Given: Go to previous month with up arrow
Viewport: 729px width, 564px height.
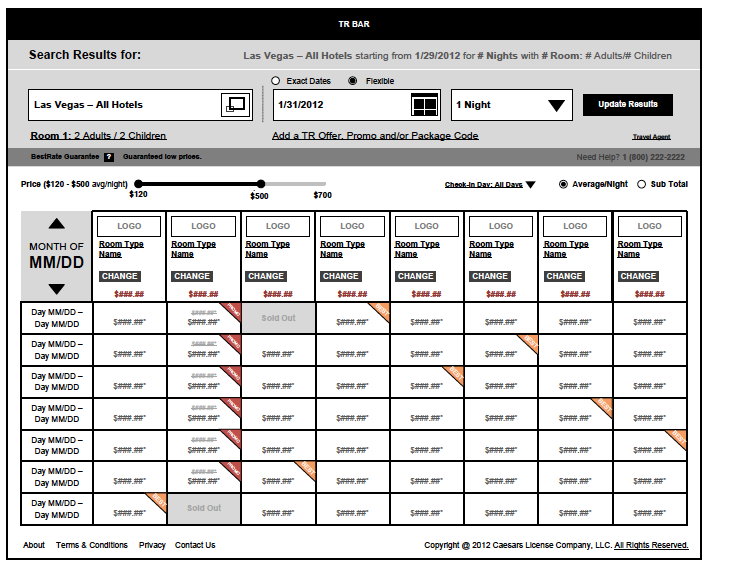Looking at the screenshot, I should (57, 224).
